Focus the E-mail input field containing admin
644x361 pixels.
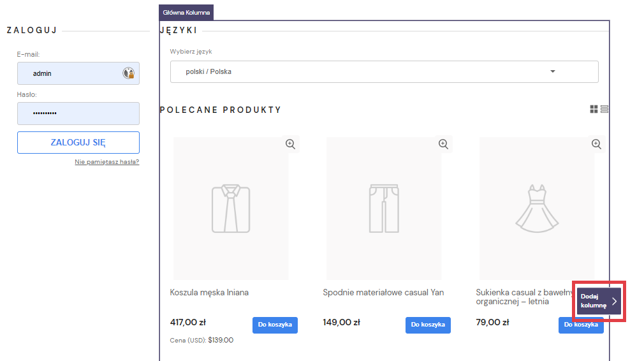(70, 73)
